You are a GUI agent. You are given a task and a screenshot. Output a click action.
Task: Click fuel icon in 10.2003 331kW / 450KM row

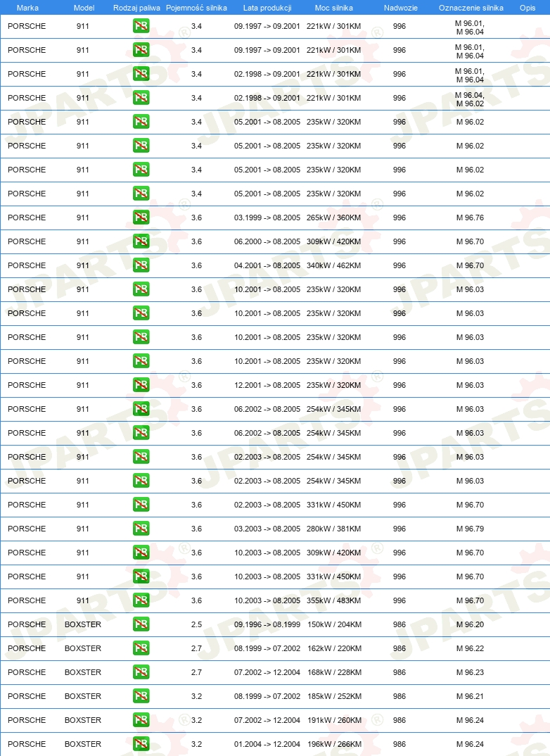141,577
